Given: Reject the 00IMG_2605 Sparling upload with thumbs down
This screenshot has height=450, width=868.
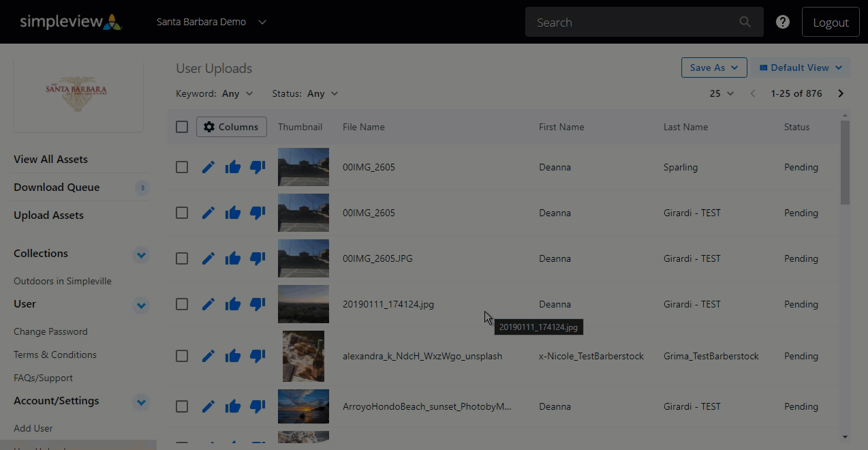Looking at the screenshot, I should [x=258, y=167].
